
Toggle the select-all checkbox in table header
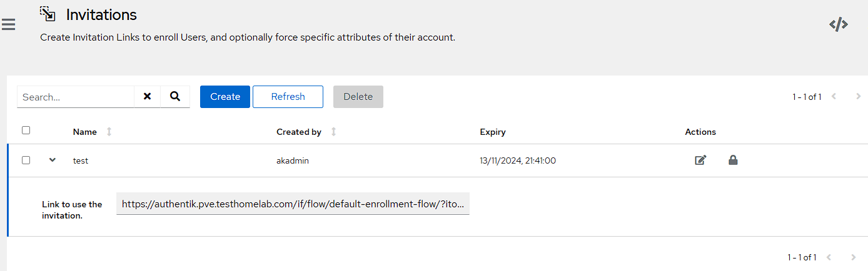(x=26, y=131)
